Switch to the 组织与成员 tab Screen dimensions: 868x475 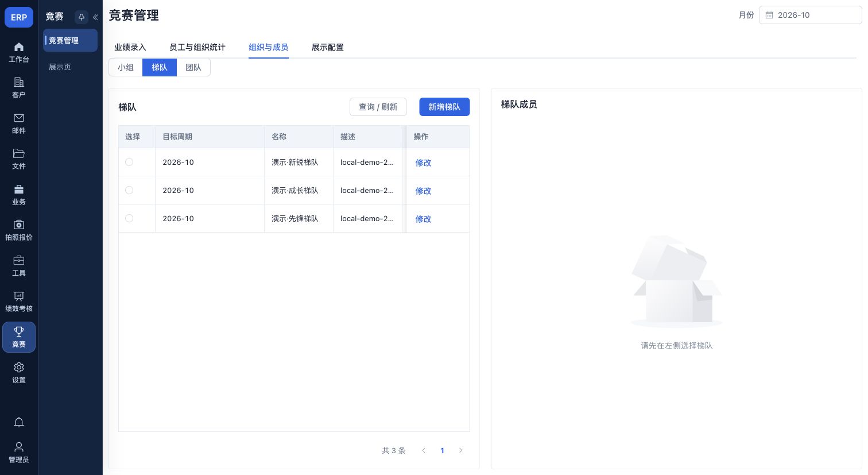point(269,47)
